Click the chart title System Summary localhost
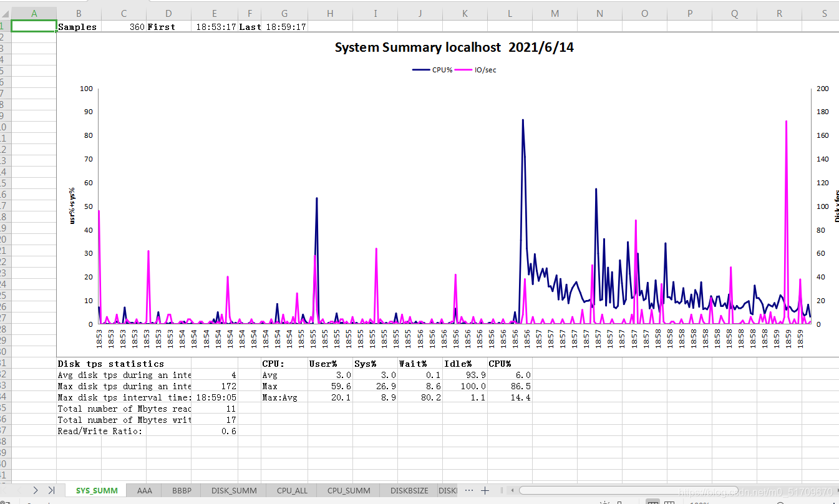Image resolution: width=839 pixels, height=504 pixels. pos(454,47)
